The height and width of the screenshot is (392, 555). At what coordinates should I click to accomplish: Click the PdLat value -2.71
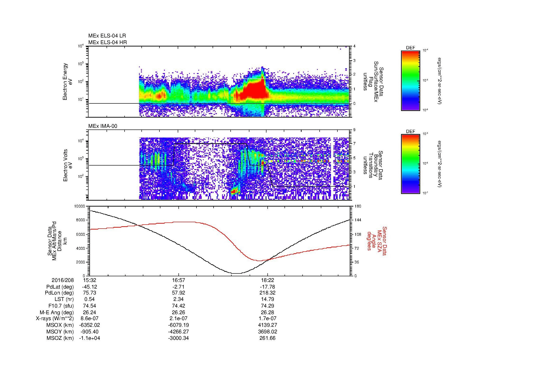(178, 287)
